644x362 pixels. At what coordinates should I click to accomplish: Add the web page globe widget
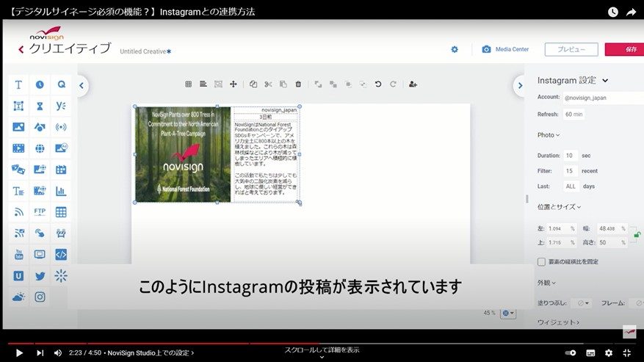pyautogui.click(x=40, y=148)
